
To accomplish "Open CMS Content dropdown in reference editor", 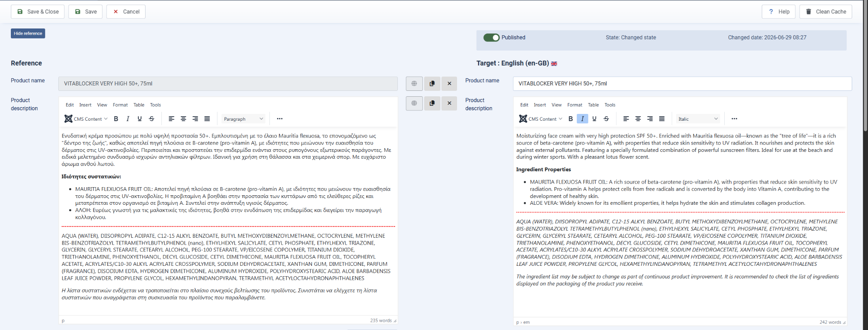I will pos(86,119).
